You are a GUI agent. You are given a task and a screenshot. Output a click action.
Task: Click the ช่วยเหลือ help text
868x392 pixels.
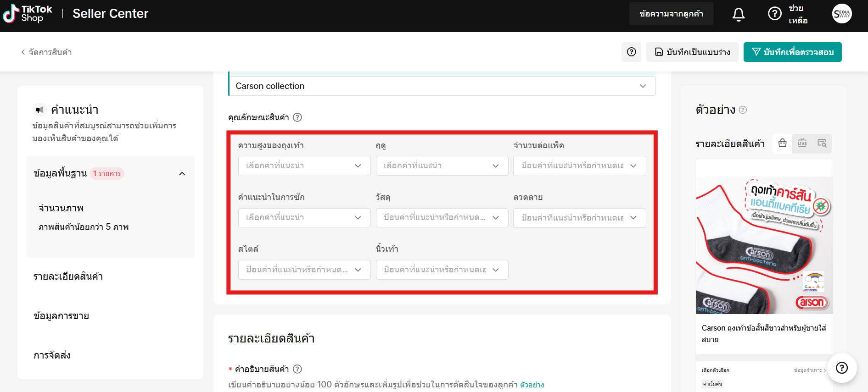[x=798, y=14]
